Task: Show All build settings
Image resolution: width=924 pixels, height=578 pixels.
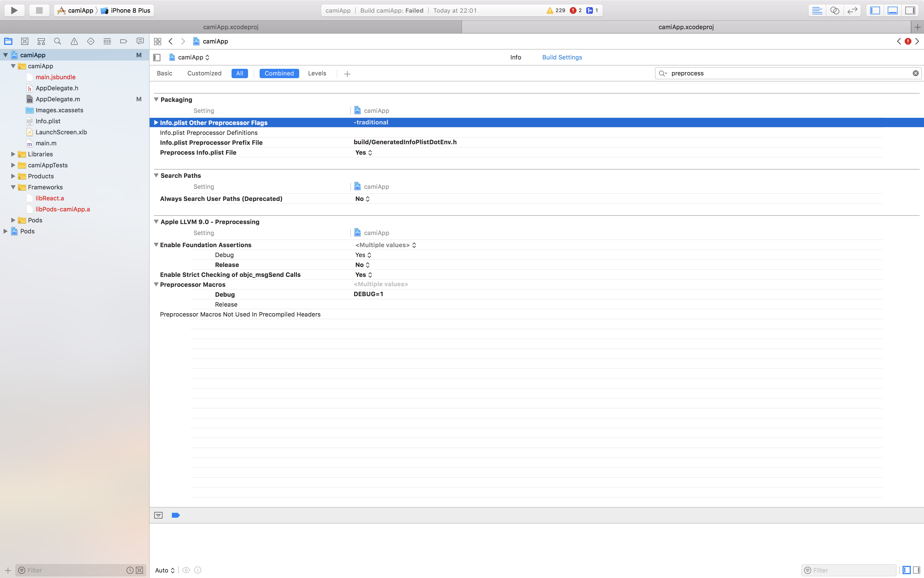Action: (x=240, y=73)
